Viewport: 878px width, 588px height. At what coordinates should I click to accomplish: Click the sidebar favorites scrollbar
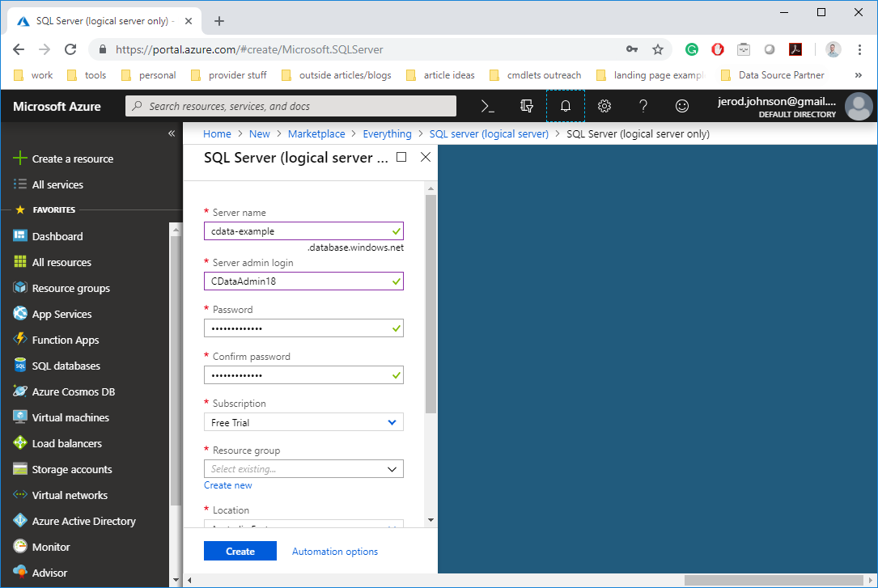click(x=176, y=370)
